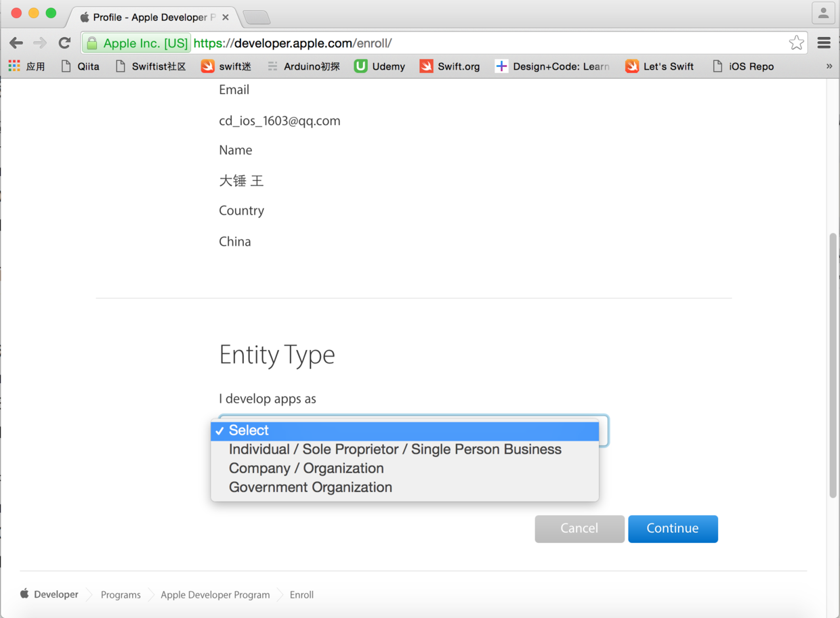Viewport: 840px width, 618px height.
Task: Click the browser back arrow
Action: pos(16,43)
